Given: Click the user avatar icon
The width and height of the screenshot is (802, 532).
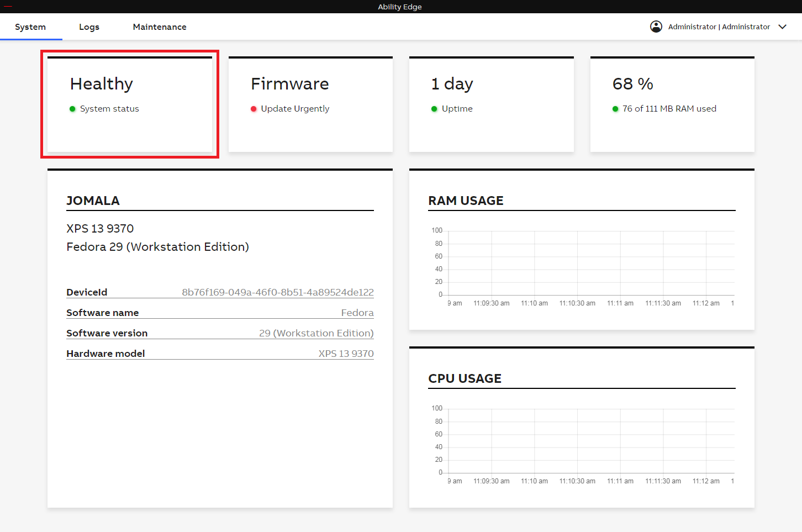Looking at the screenshot, I should pyautogui.click(x=656, y=27).
